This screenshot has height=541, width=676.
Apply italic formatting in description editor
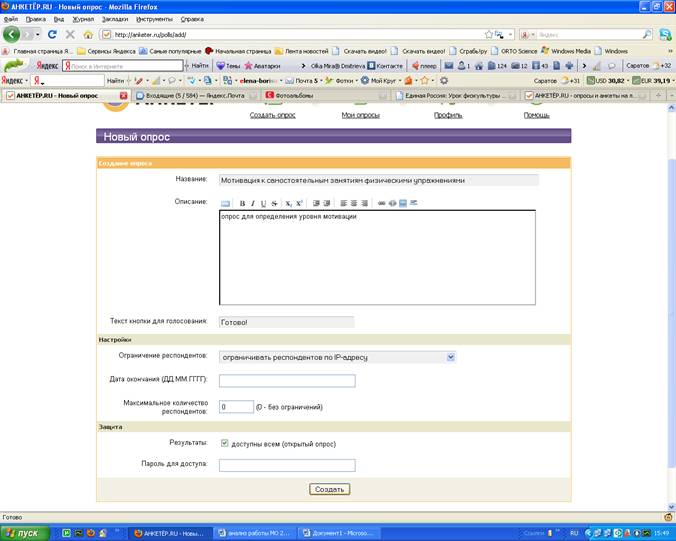253,203
